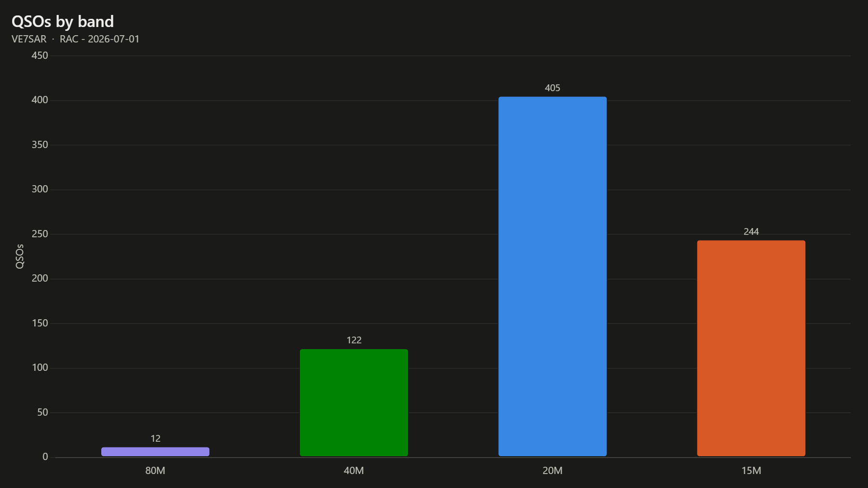The image size is (868, 488).
Task: Select the green 40M bar
Action: (x=354, y=403)
